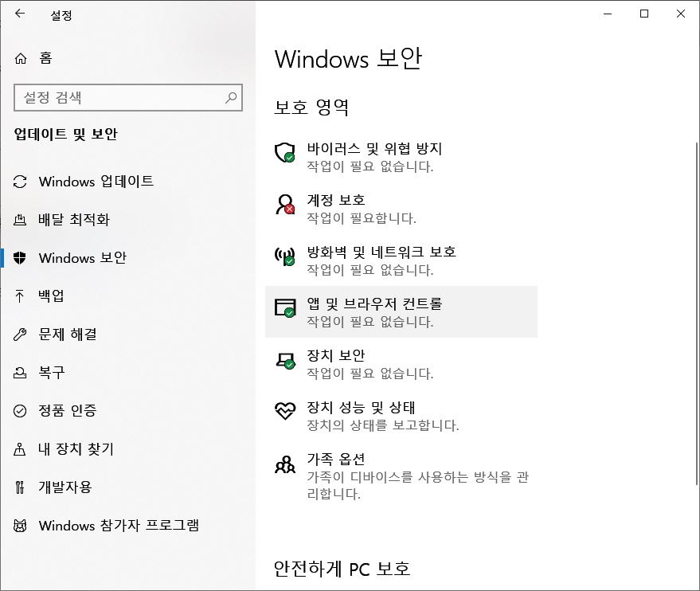Screen dimensions: 700x591
Task: Click the 보호 영역 heading
Action: coord(311,108)
